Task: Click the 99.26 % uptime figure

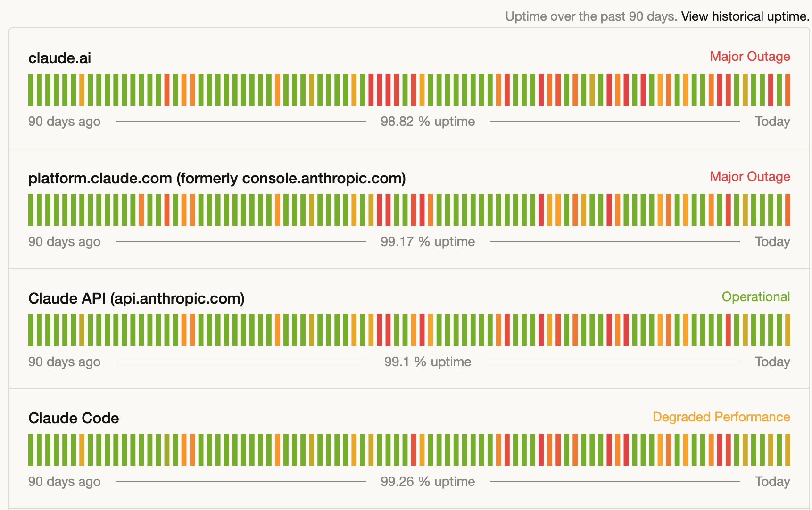Action: point(428,482)
